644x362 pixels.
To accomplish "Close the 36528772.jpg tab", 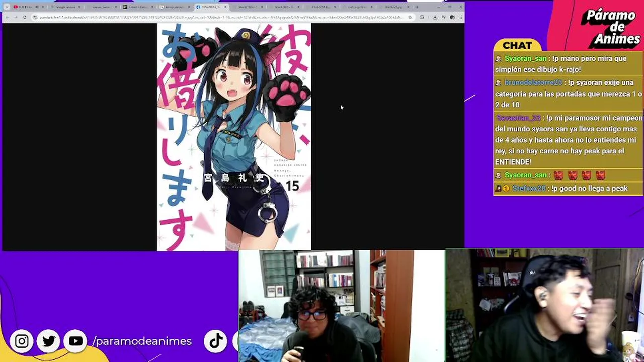I will [408, 7].
